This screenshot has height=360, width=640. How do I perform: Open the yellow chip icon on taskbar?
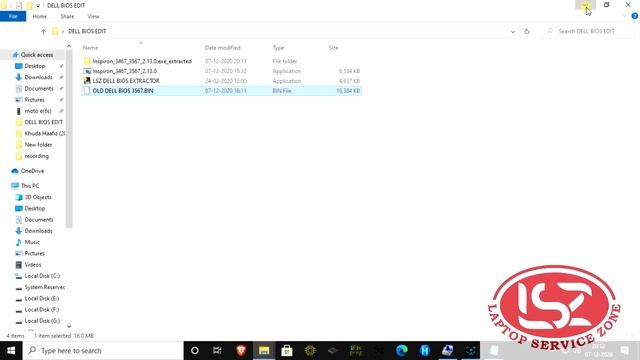310,351
